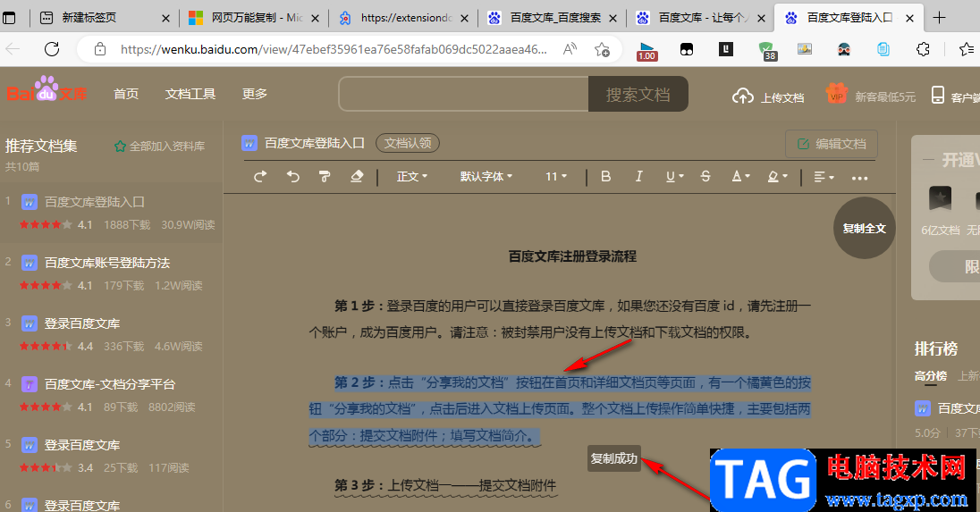This screenshot has width=980, height=512.
Task: Switch to the 新建标签页 browser tab
Action: (103, 18)
